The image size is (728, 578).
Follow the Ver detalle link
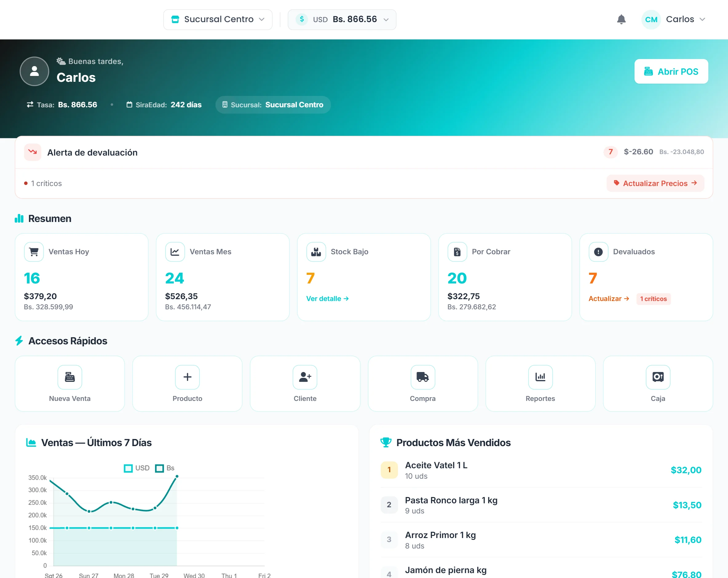(327, 299)
